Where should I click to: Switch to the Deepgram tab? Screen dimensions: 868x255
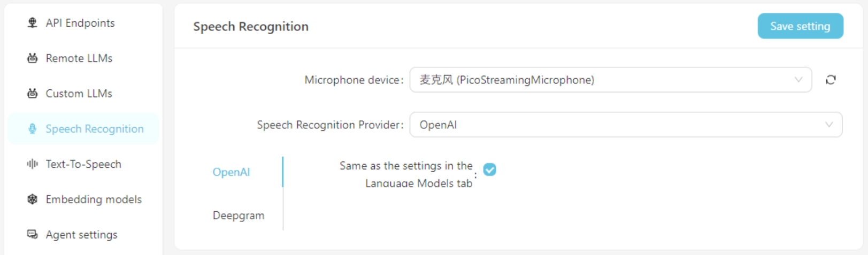[238, 215]
